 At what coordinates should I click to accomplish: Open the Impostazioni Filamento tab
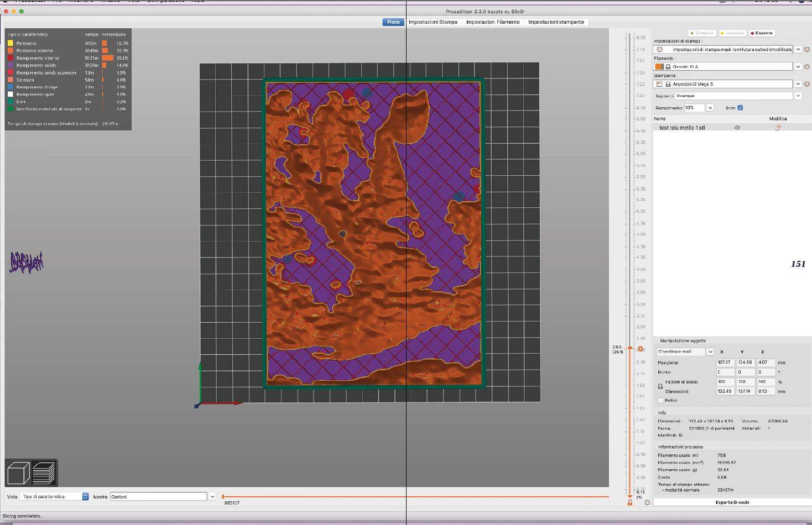tap(492, 22)
